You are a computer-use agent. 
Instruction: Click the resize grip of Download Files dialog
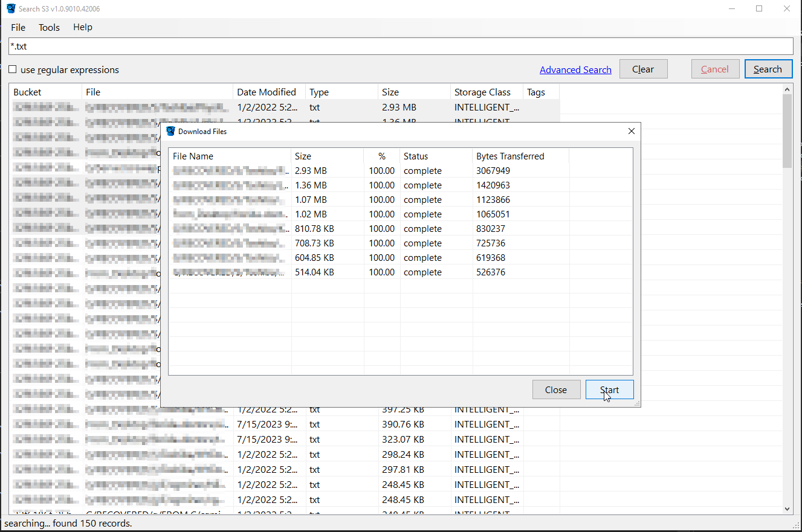(x=636, y=403)
